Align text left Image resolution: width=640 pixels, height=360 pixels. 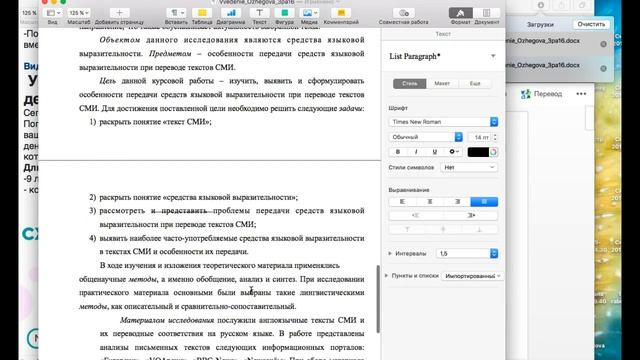[402, 202]
